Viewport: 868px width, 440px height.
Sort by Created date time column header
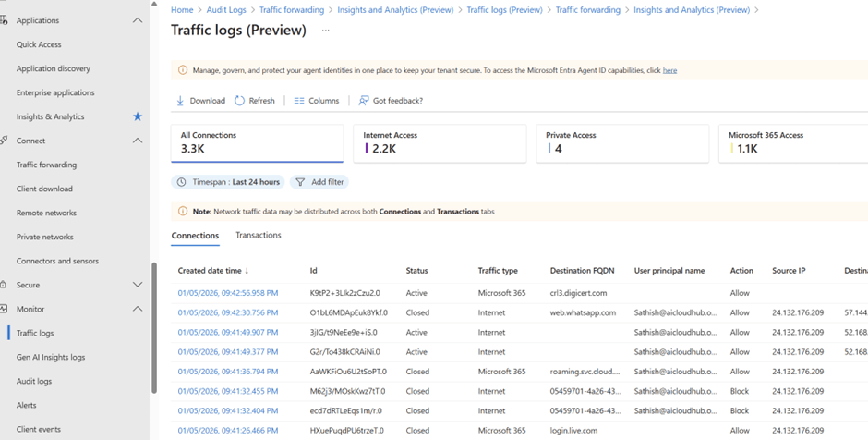[x=211, y=271]
